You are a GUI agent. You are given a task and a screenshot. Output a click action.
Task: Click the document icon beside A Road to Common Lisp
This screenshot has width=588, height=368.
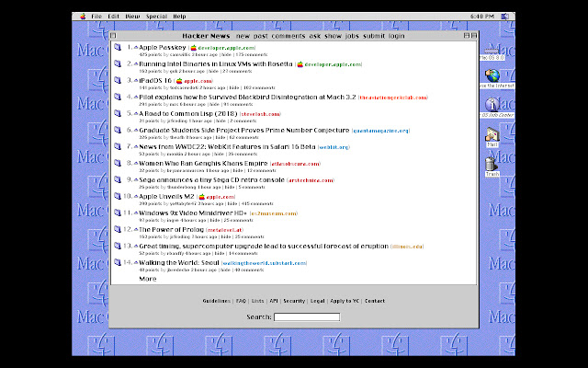coord(118,113)
